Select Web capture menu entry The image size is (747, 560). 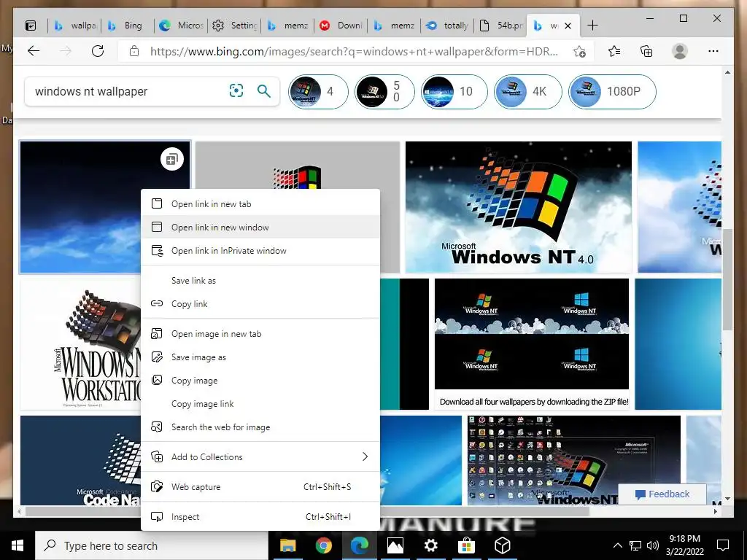point(260,486)
